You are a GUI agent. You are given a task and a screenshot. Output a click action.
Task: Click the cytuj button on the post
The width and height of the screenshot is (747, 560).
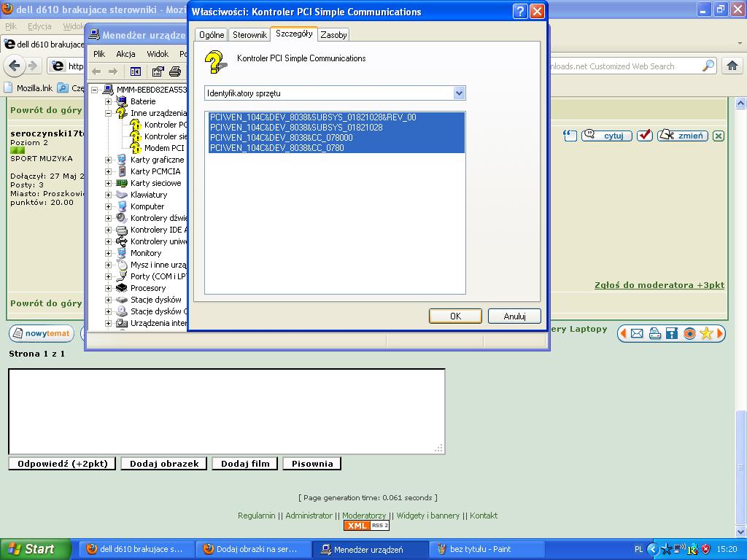click(x=606, y=136)
